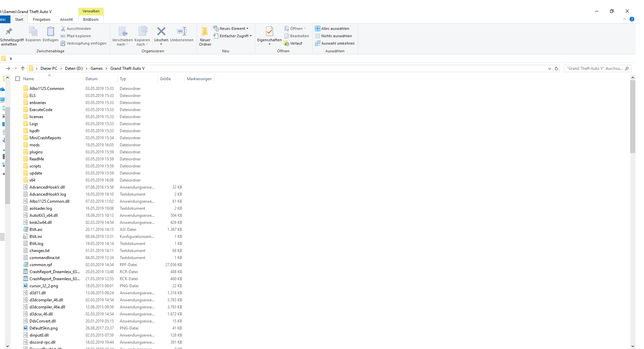Navigate up one folder level arrow
The height and width of the screenshot is (349, 644).
pyautogui.click(x=23, y=68)
